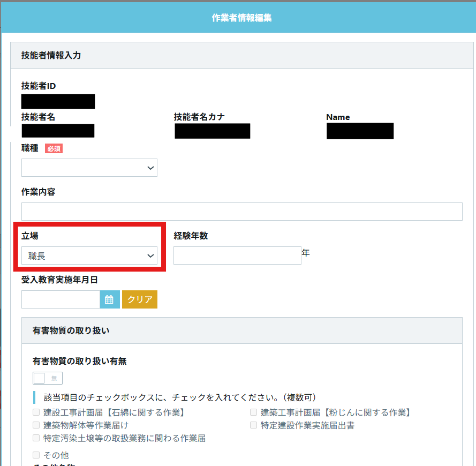Check the その他 checkbox
Viewport: 476px width, 466px height.
(x=36, y=455)
